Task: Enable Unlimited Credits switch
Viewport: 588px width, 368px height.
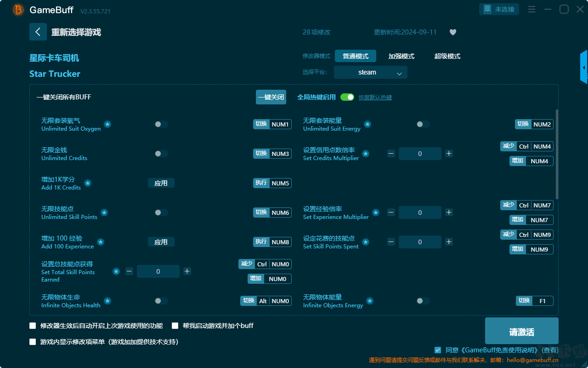Action: (x=161, y=154)
